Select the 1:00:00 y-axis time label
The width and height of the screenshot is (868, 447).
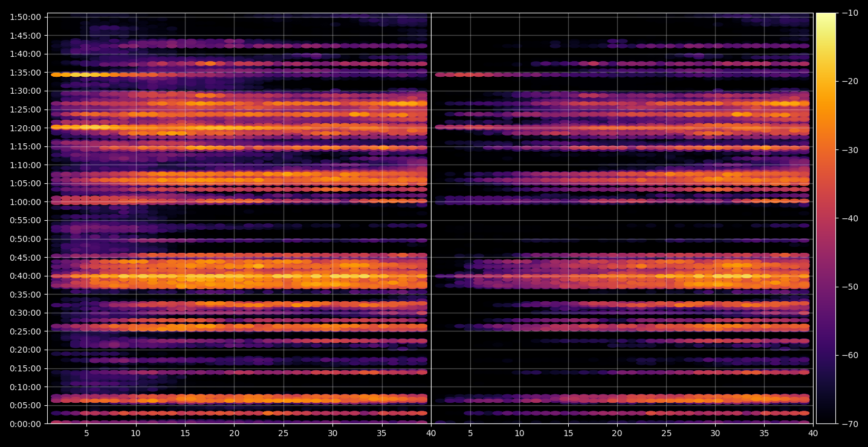pos(26,202)
